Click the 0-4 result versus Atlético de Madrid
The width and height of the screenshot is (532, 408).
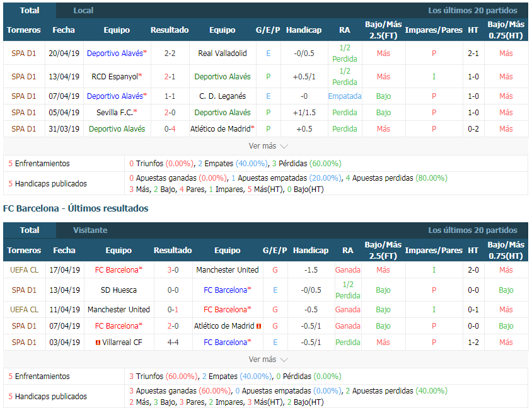point(170,129)
